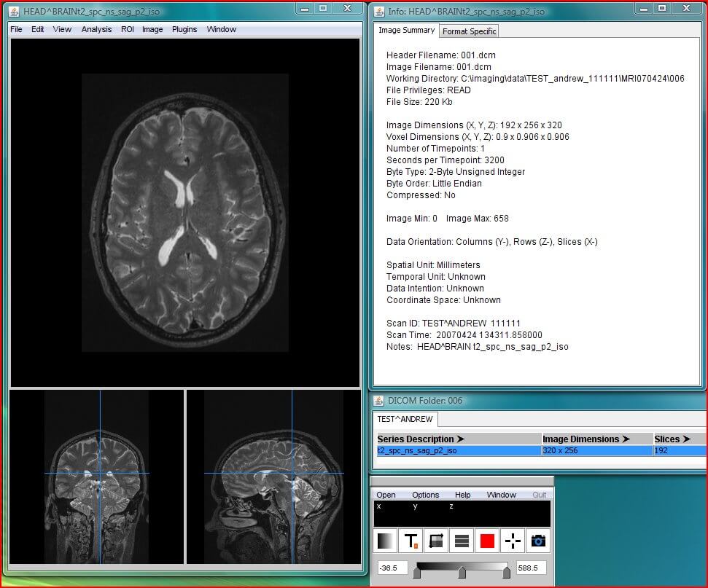Click the rotate/reorient image icon
This screenshot has width=708, height=588.
pos(436,541)
